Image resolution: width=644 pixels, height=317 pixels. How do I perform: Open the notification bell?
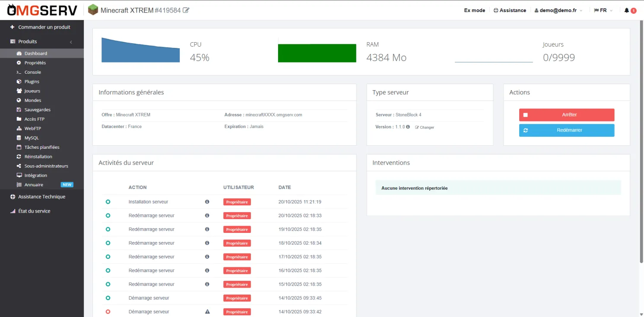click(627, 10)
